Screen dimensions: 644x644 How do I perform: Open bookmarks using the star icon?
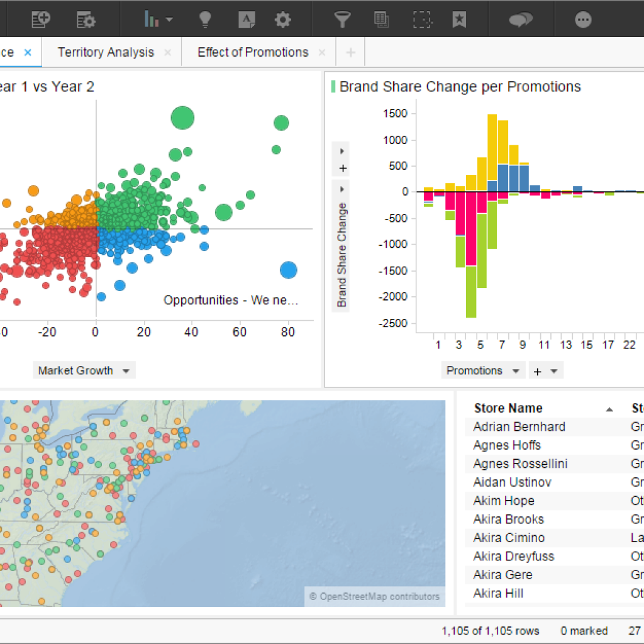(460, 19)
